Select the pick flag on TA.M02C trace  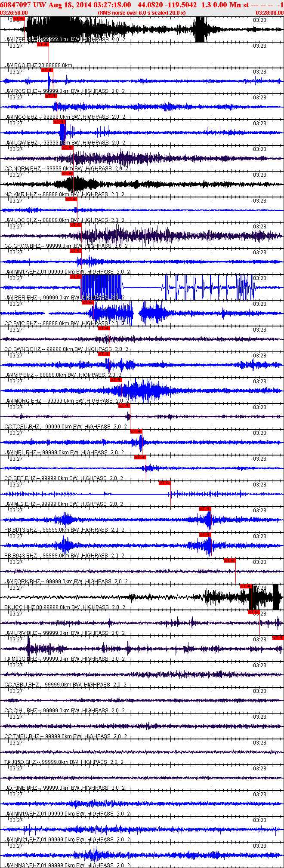pyautogui.click(x=278, y=638)
